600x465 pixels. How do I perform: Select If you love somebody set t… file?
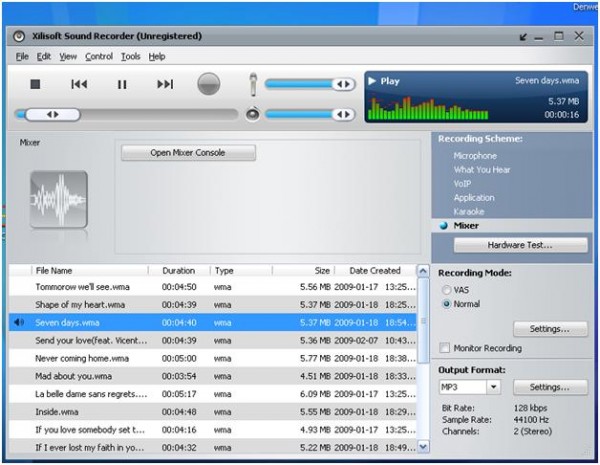click(x=213, y=430)
